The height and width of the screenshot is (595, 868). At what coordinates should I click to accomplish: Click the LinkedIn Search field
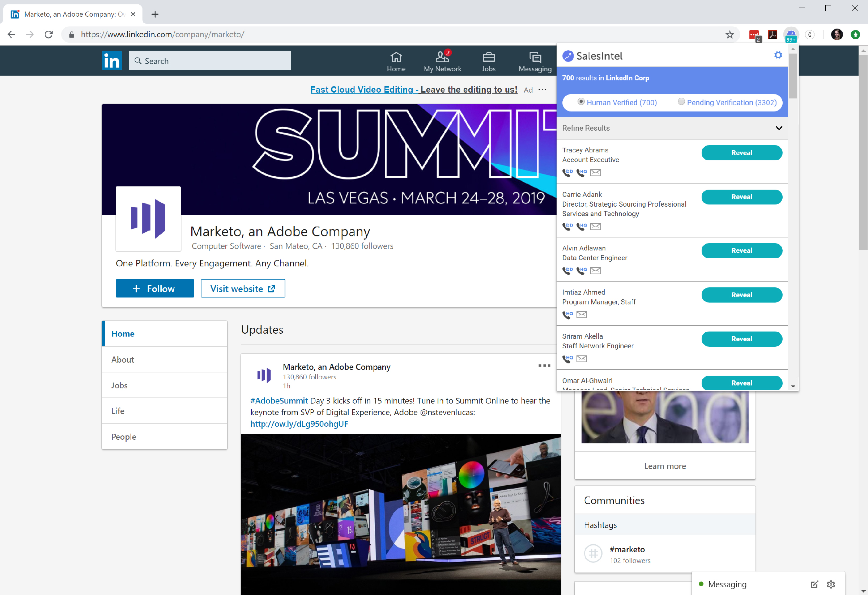(x=209, y=61)
